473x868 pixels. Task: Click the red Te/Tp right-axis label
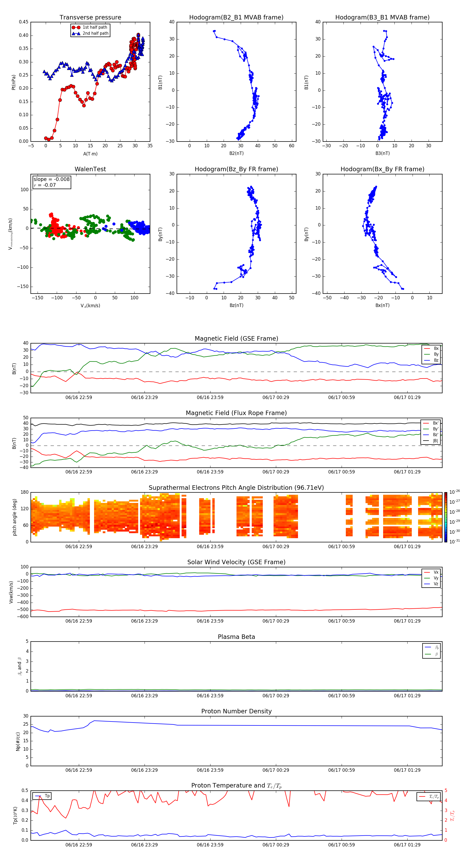453,815
